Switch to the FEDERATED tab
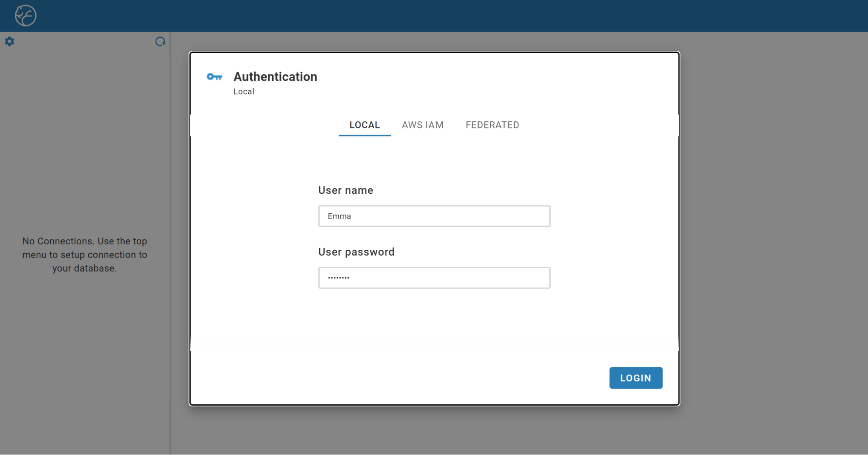The image size is (868, 455). (x=492, y=125)
